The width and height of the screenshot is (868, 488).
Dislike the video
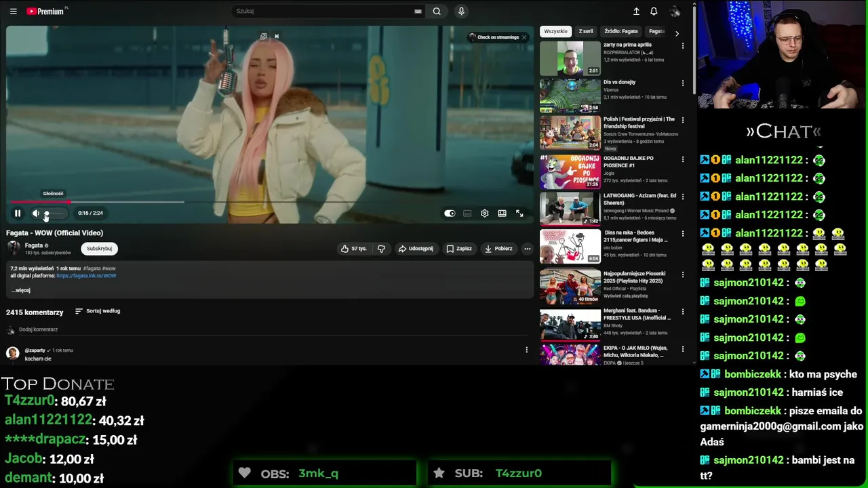[x=381, y=249]
